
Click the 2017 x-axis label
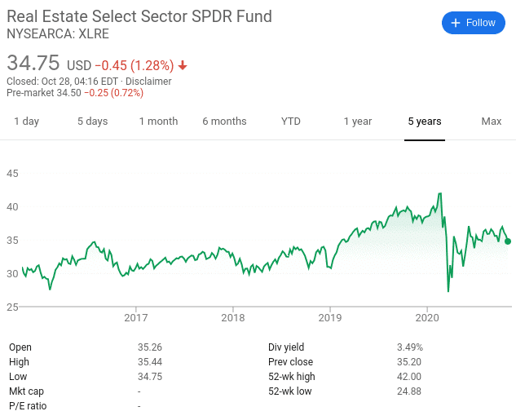[136, 317]
